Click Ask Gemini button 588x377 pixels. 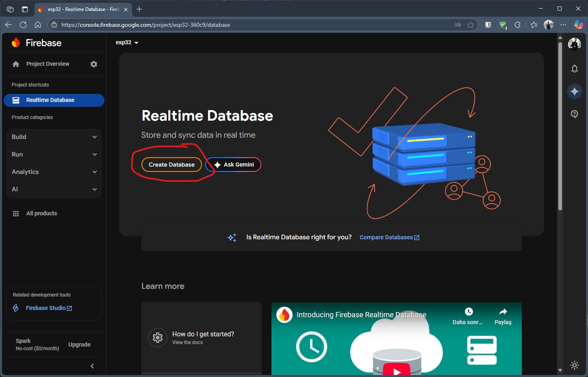[x=234, y=165]
